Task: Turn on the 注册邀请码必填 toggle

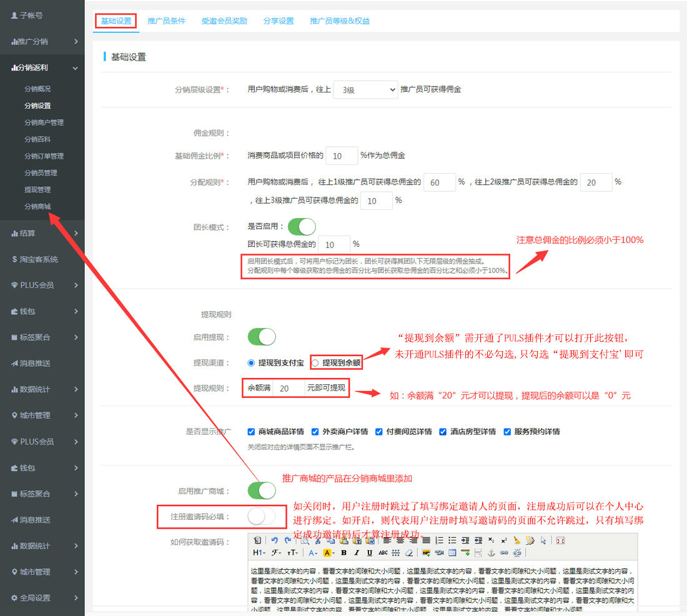Action: 262,517
